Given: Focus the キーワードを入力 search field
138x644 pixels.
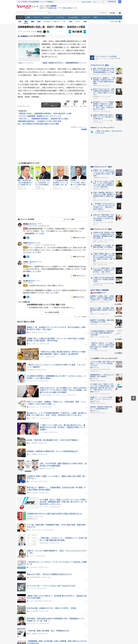Looking at the screenshot, I should 32,13.
